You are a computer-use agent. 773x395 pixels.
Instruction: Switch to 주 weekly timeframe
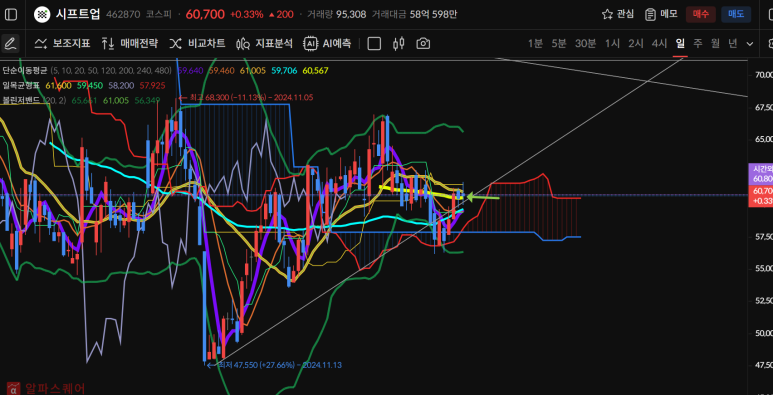tap(698, 43)
